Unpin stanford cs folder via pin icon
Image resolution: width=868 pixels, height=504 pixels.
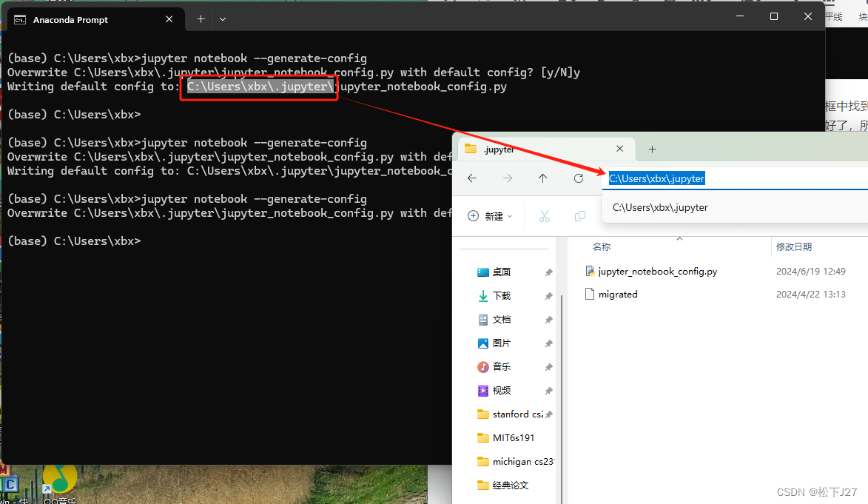coord(548,415)
